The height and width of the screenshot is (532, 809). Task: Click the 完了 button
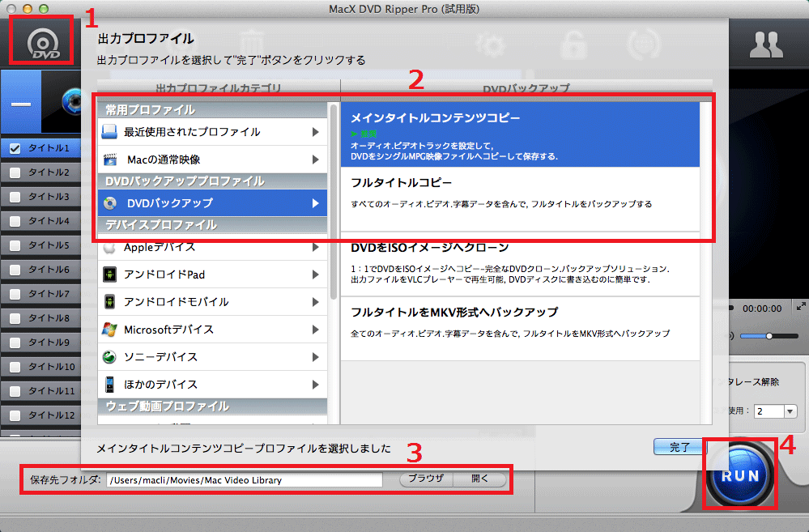(678, 447)
